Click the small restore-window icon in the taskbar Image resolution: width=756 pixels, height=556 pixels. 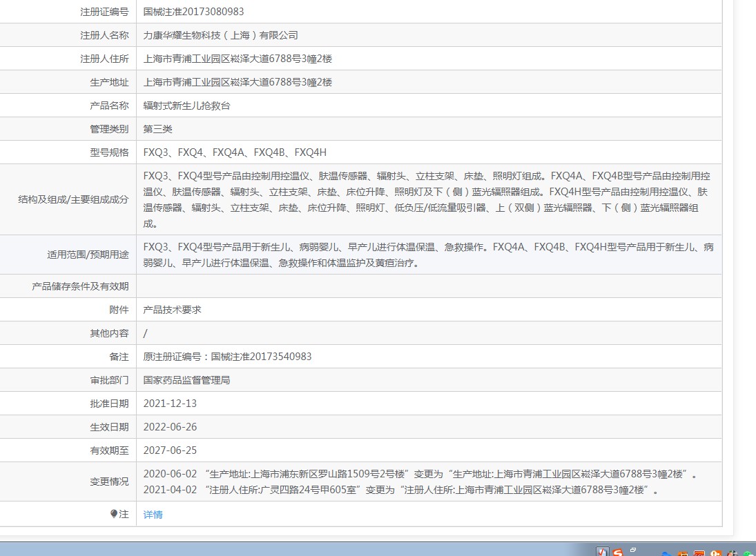[x=633, y=550]
